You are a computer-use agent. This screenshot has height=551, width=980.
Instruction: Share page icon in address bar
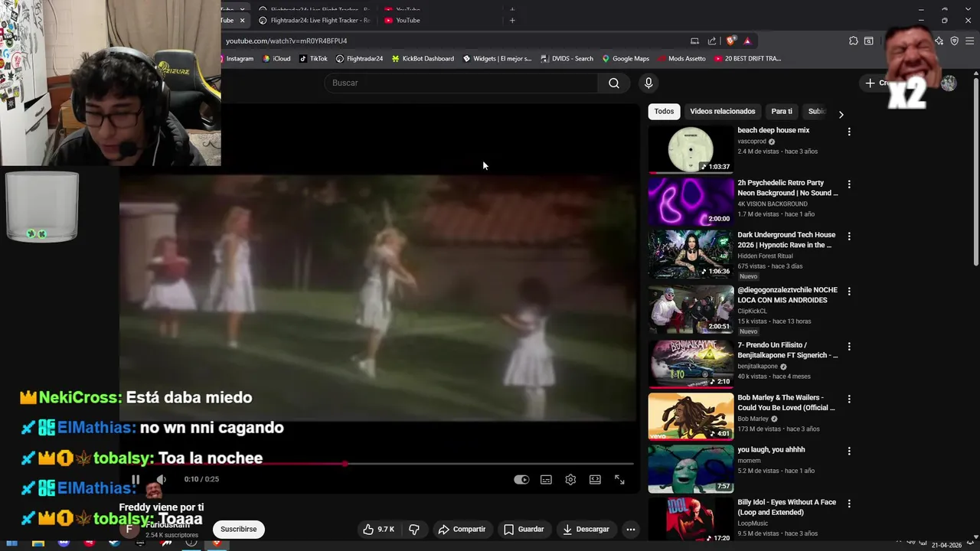tap(712, 41)
